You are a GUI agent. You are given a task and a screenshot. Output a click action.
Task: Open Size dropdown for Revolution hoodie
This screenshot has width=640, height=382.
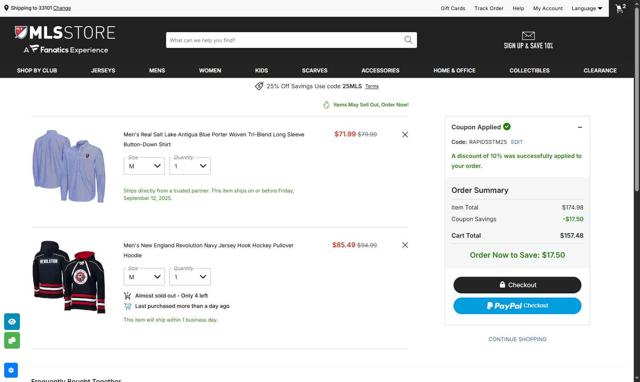(x=144, y=277)
